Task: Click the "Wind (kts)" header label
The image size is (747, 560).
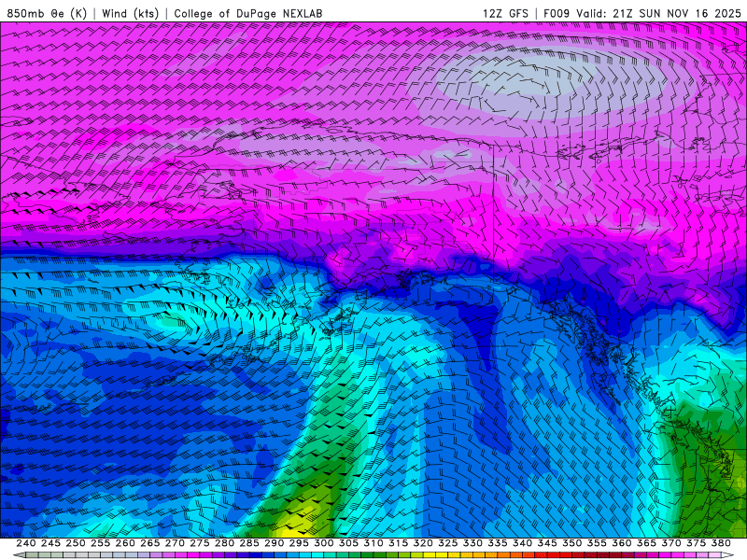Action: (x=130, y=13)
